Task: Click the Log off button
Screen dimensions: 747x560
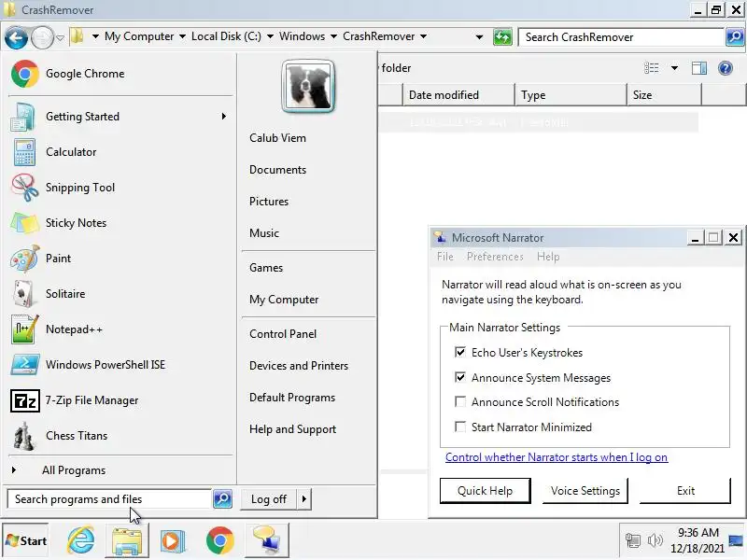Action: pos(269,499)
